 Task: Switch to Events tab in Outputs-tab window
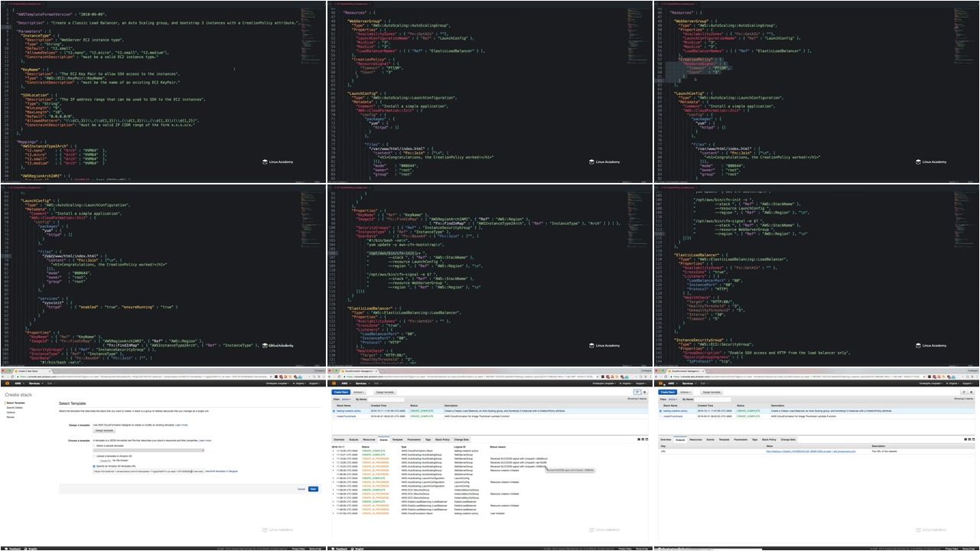(710, 439)
